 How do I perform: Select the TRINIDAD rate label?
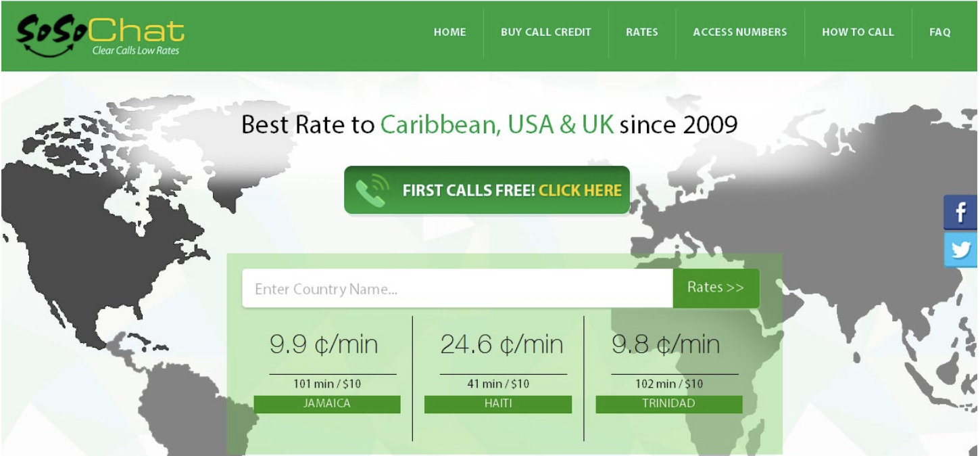[669, 405]
